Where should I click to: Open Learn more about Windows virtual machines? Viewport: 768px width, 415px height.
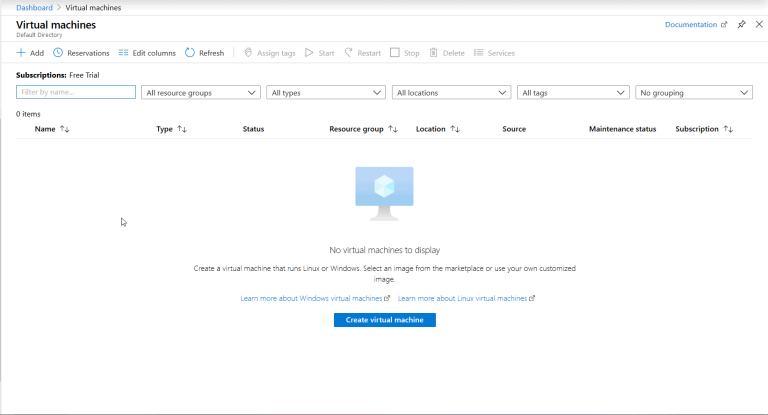click(315, 298)
